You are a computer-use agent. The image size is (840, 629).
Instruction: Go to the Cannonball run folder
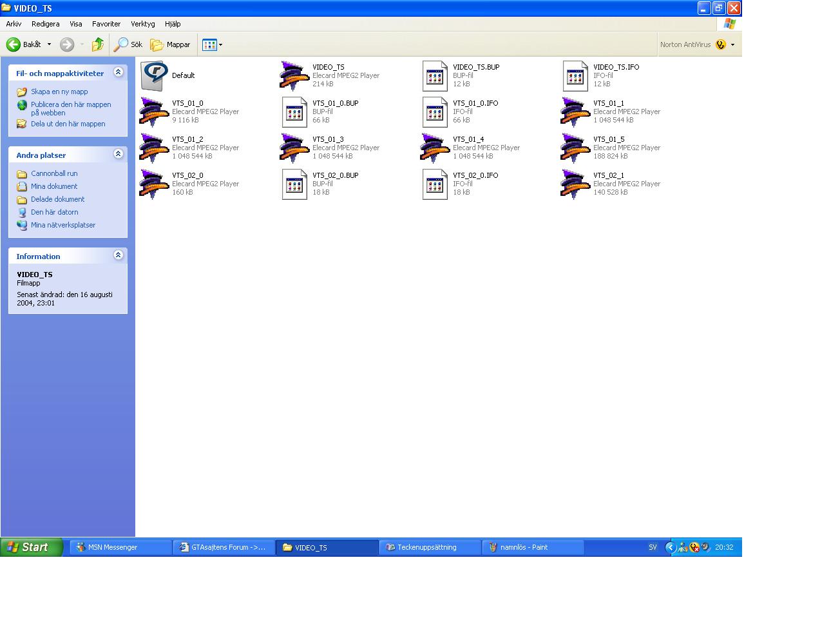pyautogui.click(x=54, y=173)
